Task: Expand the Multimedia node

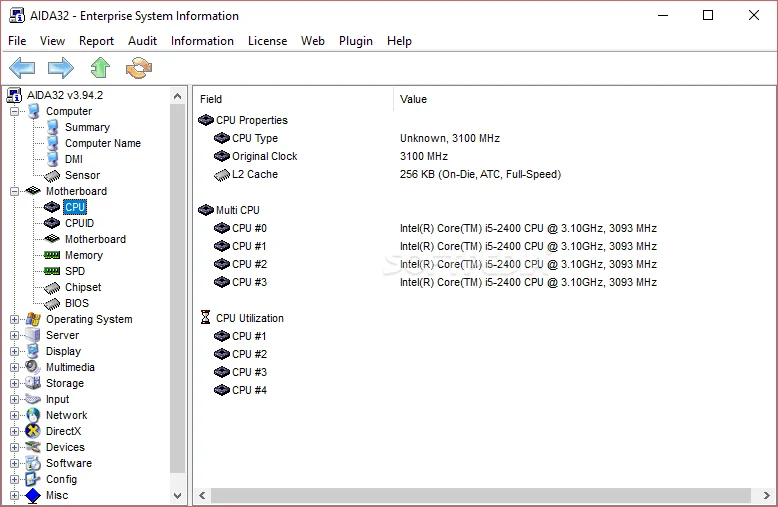Action: [14, 367]
